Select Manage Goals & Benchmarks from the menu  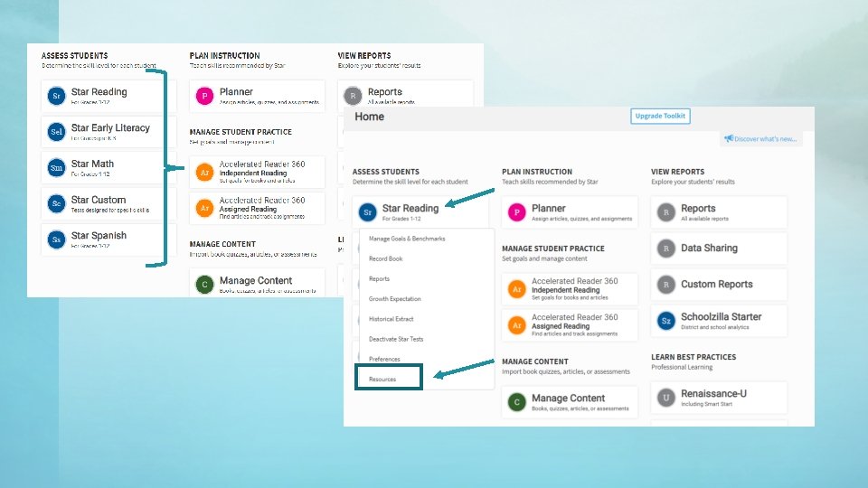(407, 239)
